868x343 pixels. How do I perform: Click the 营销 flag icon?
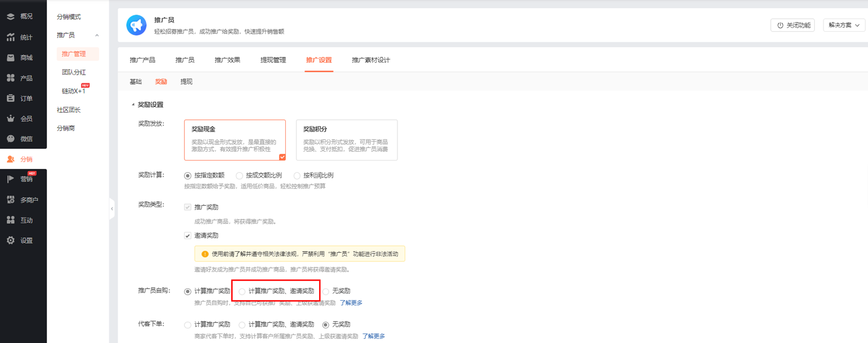coord(11,179)
